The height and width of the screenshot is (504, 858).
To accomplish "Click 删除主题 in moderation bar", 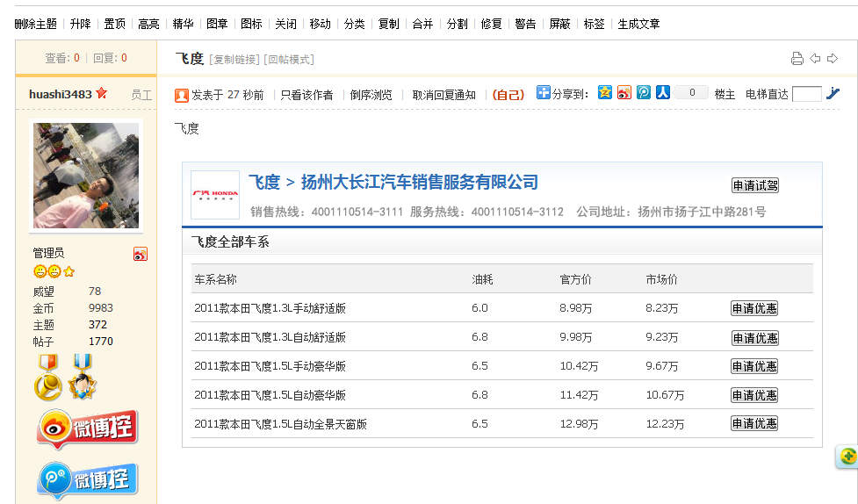I will [x=36, y=24].
